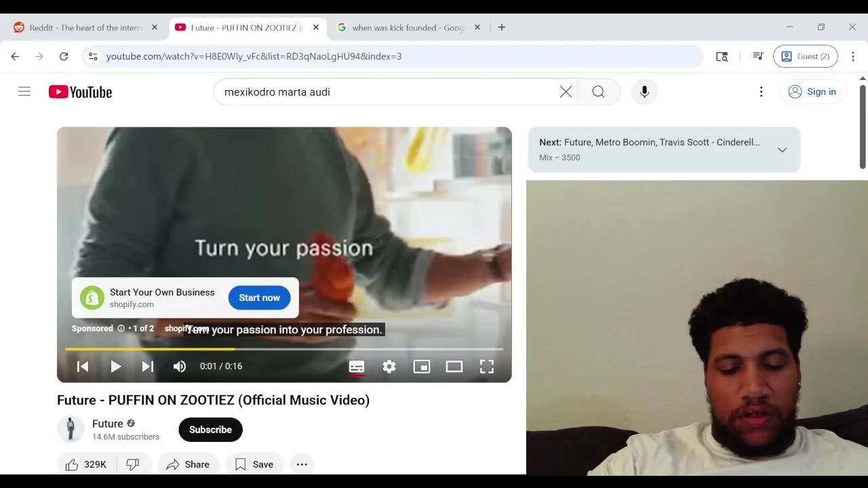Switch to miniplayer mode

click(422, 367)
